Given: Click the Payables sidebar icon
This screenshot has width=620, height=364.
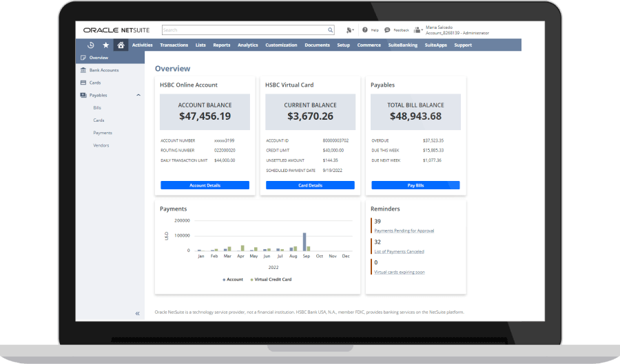Looking at the screenshot, I should click(83, 95).
